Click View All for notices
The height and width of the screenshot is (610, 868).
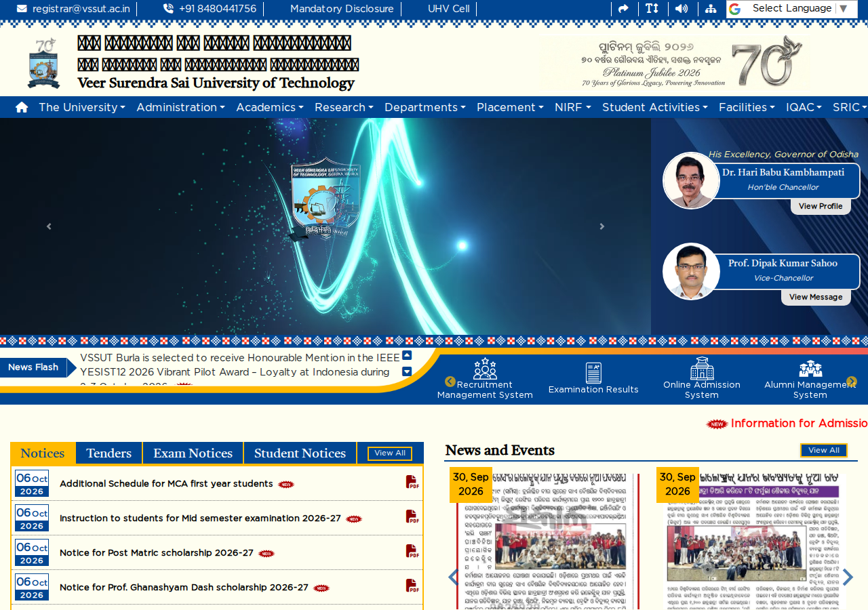[390, 453]
